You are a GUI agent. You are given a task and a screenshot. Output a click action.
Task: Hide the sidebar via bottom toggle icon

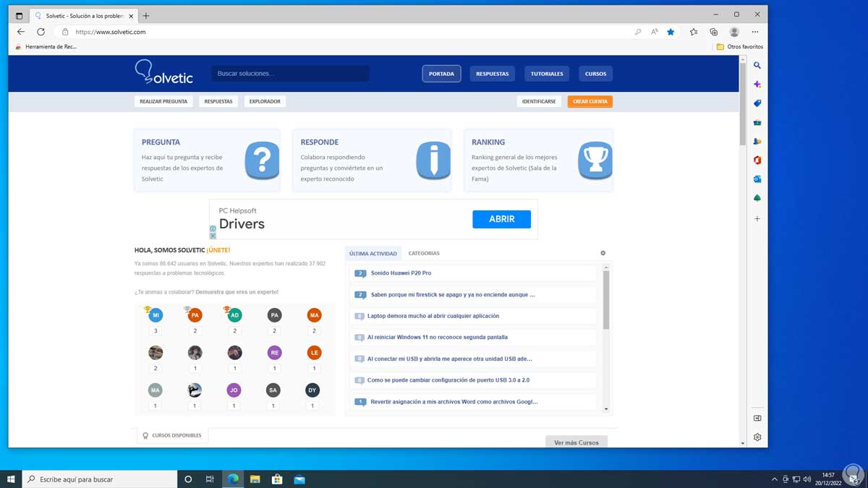757,418
